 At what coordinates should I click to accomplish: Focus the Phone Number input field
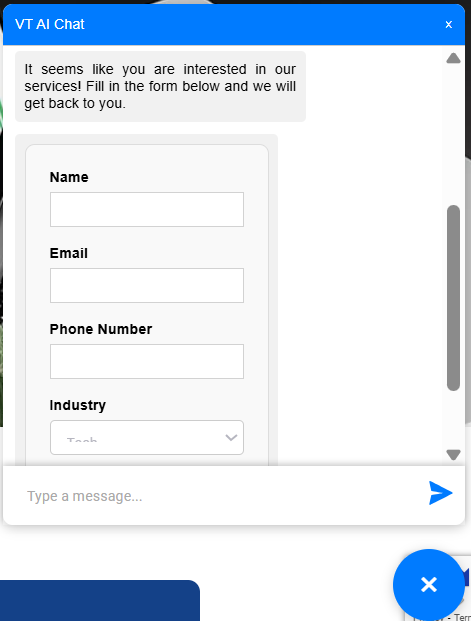[147, 362]
